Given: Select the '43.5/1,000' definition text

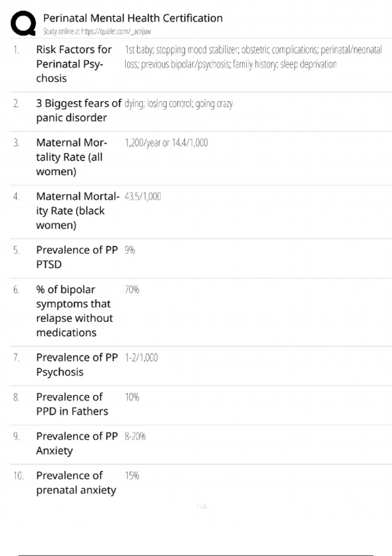Looking at the screenshot, I should pos(143,197).
